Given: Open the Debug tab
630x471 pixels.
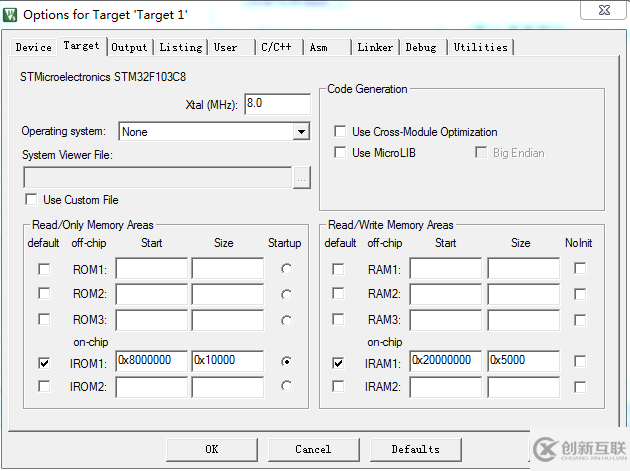Looking at the screenshot, I should pyautogui.click(x=421, y=47).
